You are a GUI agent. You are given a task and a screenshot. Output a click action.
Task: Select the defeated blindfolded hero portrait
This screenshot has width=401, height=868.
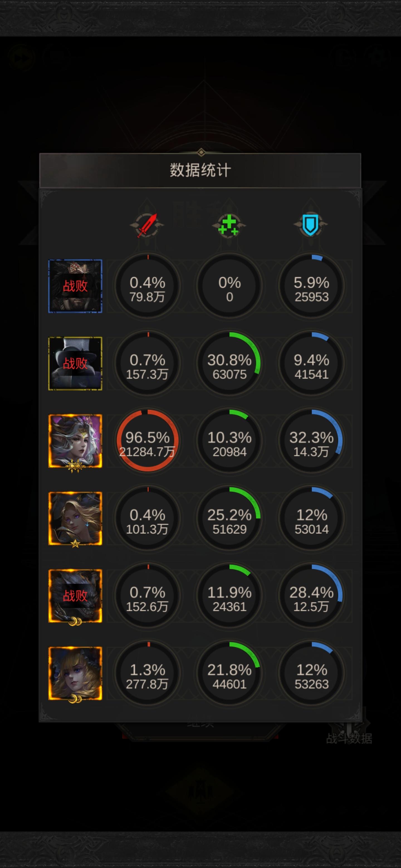[75, 286]
